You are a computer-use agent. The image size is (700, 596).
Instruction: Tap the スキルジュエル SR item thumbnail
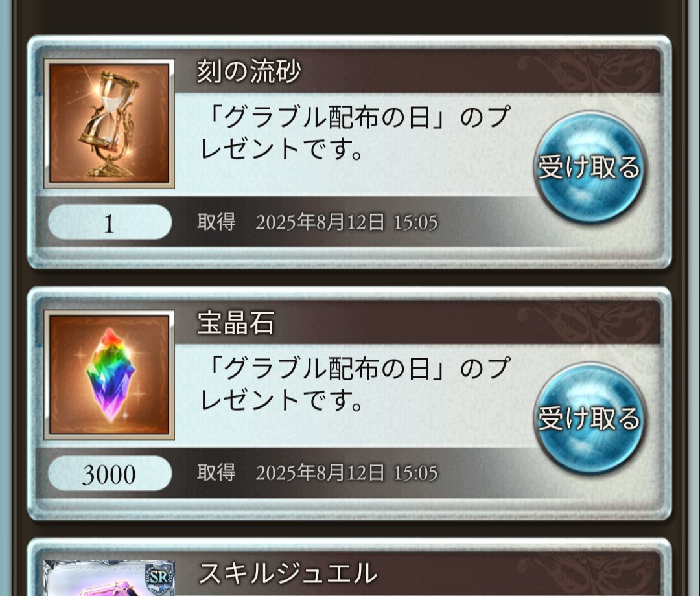point(109,578)
